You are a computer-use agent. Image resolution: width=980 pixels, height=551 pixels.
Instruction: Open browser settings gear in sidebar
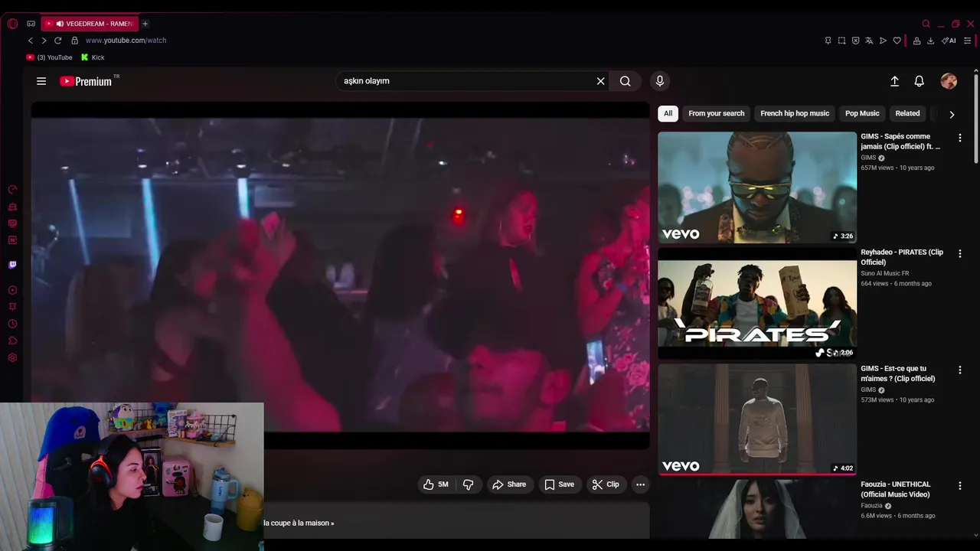click(12, 357)
